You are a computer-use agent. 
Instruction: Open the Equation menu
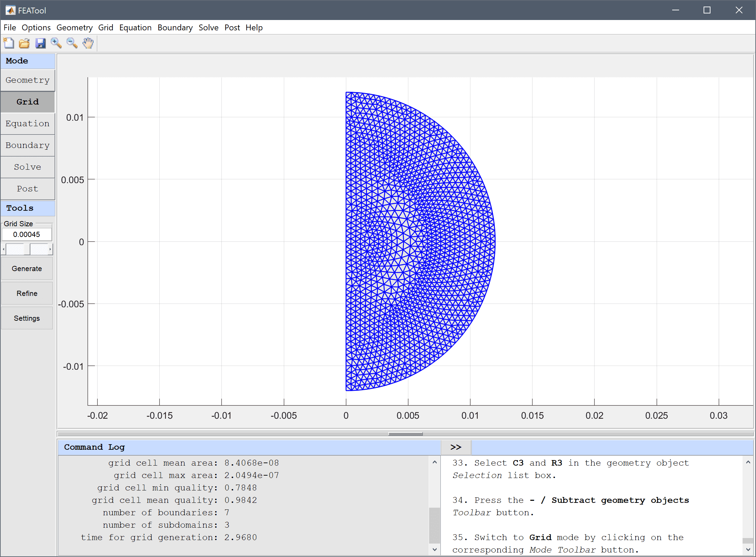135,28
